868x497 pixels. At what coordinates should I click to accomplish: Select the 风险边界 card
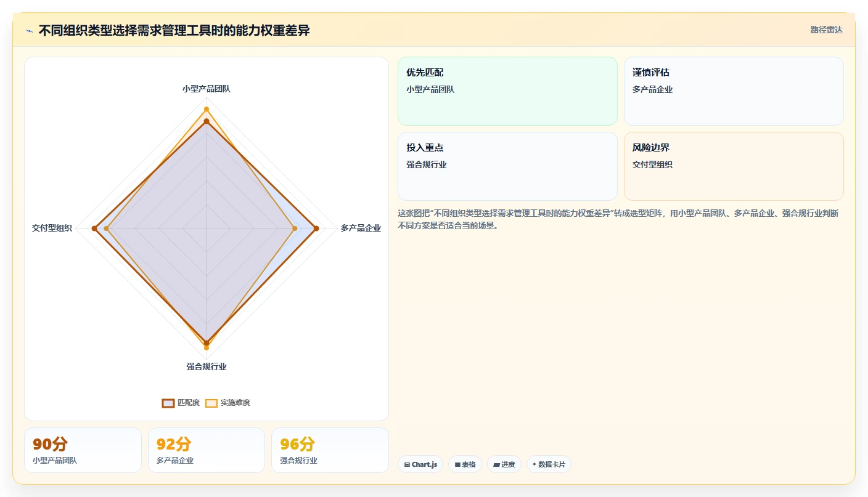(734, 166)
